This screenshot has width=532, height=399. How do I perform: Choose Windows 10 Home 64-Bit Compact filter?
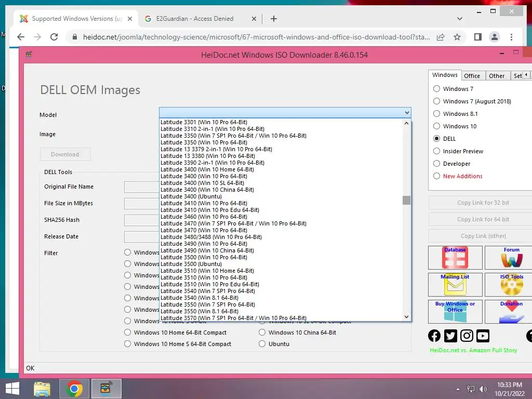(x=128, y=332)
